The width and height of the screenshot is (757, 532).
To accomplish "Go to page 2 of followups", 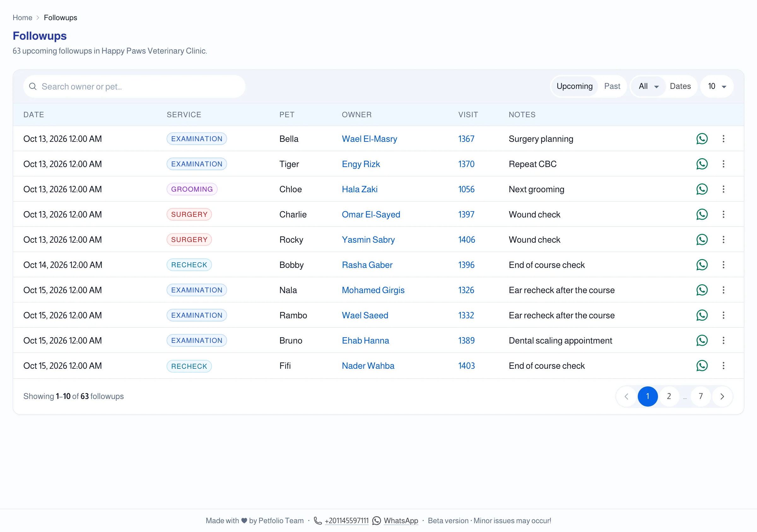I will click(669, 396).
